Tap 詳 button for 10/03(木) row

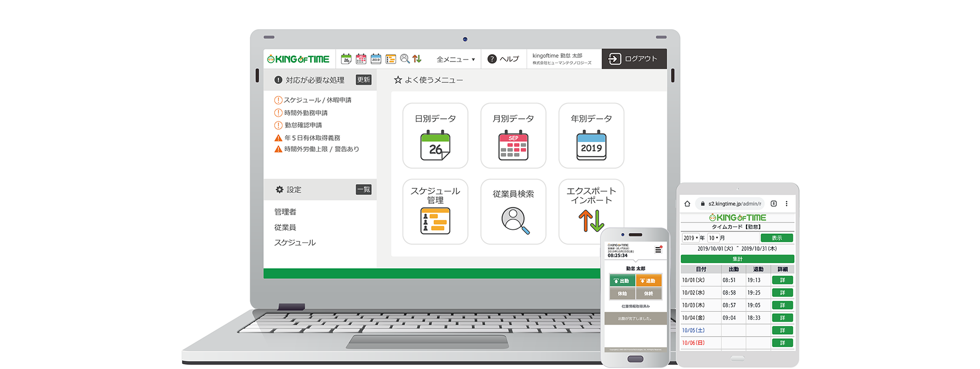pos(782,305)
